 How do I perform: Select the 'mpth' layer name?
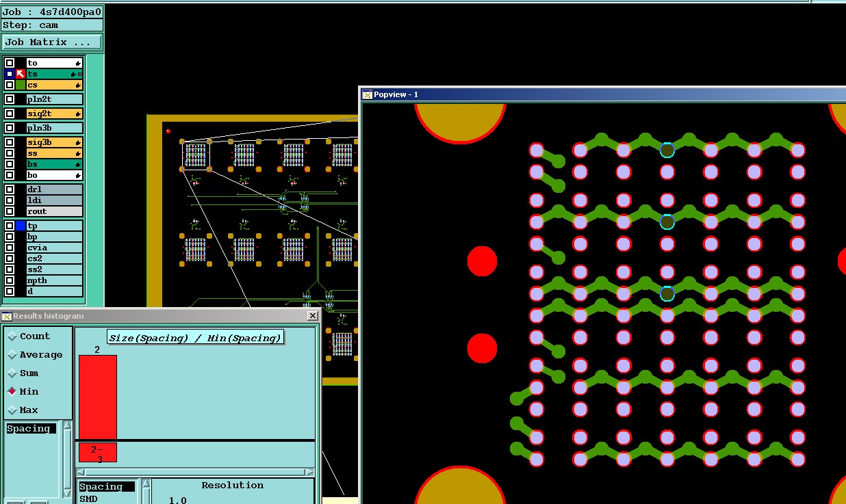point(55,280)
